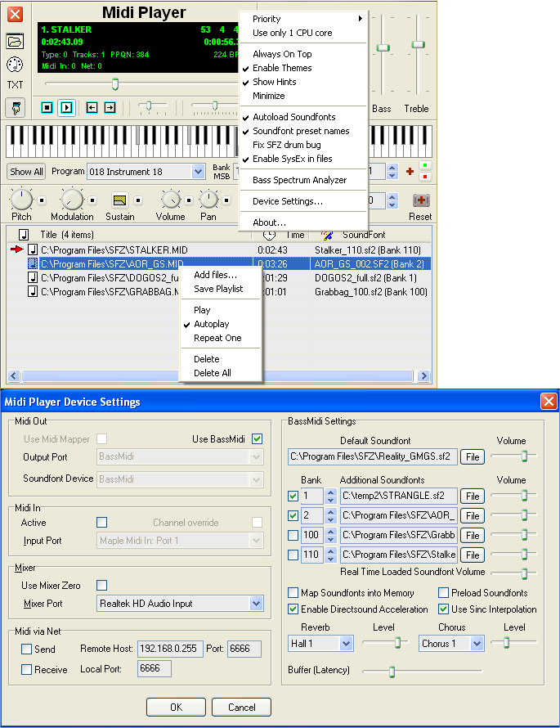Confirm settings with OK
The height and width of the screenshot is (728, 560).
point(176,707)
